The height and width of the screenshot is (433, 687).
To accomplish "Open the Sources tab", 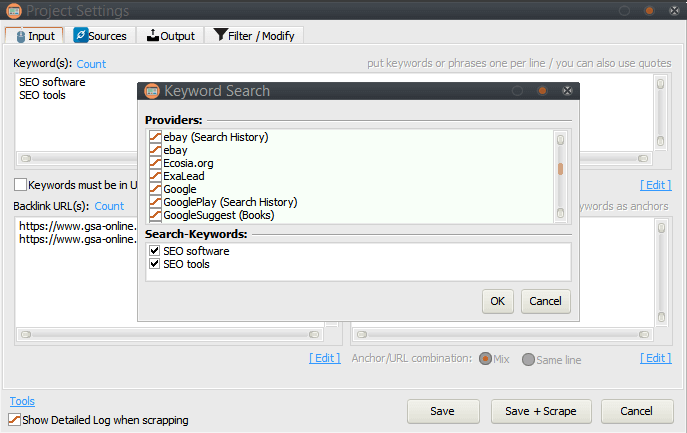I will point(100,35).
